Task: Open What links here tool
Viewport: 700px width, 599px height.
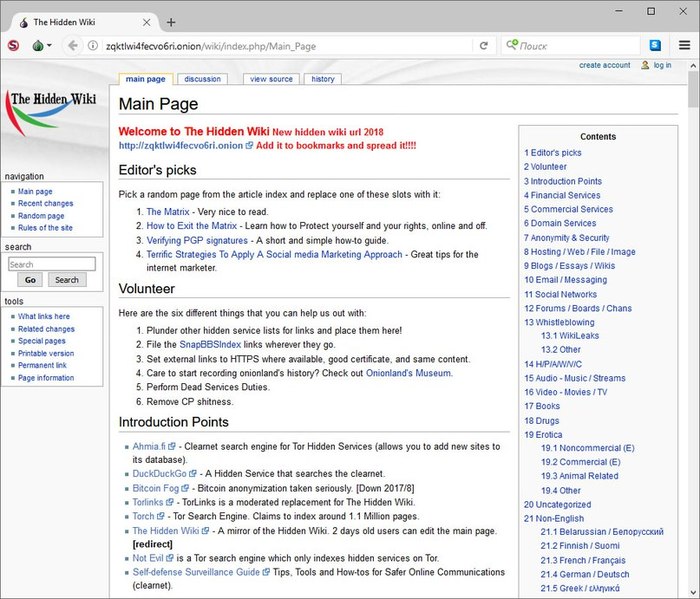Action: coord(44,316)
